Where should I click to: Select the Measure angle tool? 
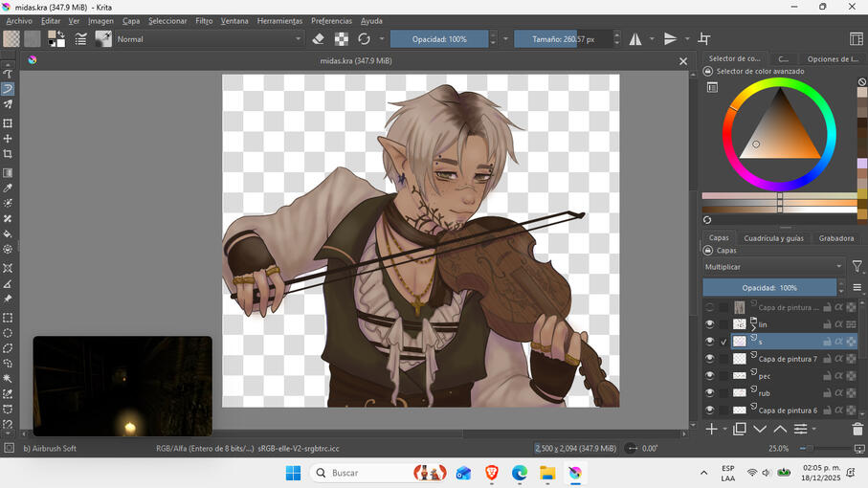pos(8,284)
